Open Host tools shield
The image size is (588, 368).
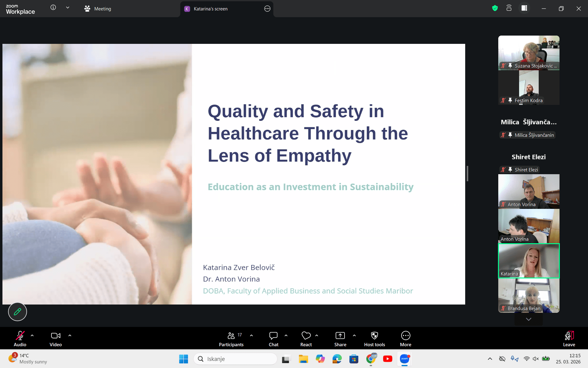(374, 339)
